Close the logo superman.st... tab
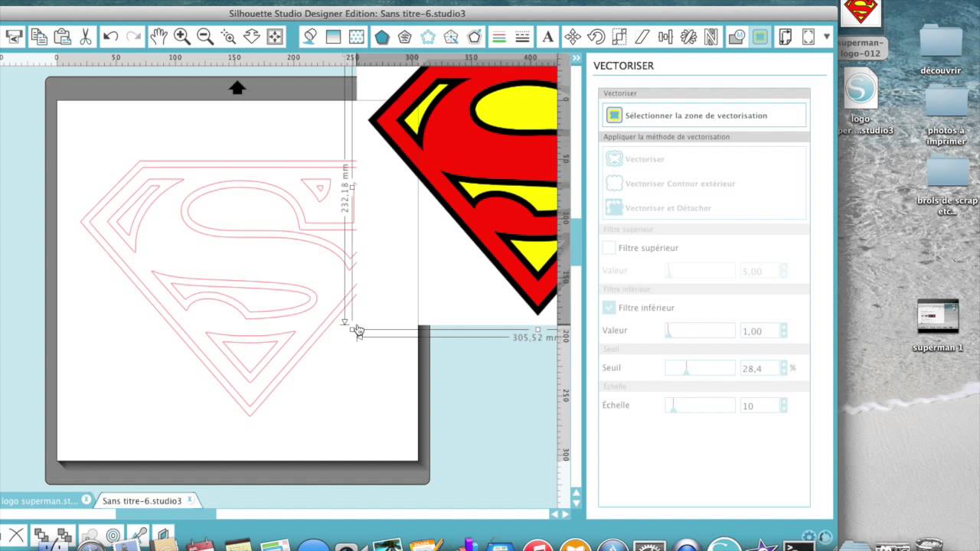Screen dimensions: 980x551 click(x=87, y=500)
